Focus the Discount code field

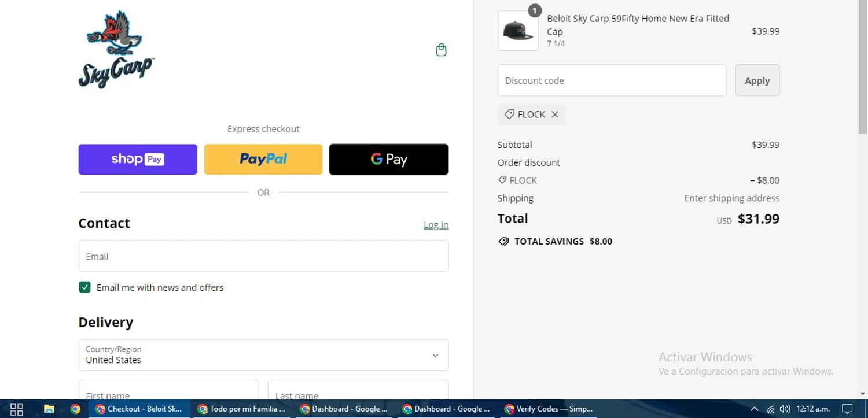[x=612, y=80]
